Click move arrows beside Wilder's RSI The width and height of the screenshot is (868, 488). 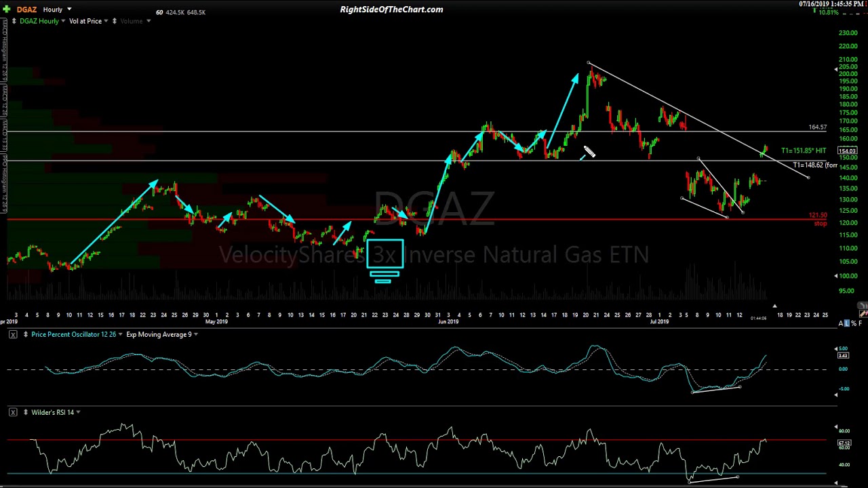pos(25,412)
